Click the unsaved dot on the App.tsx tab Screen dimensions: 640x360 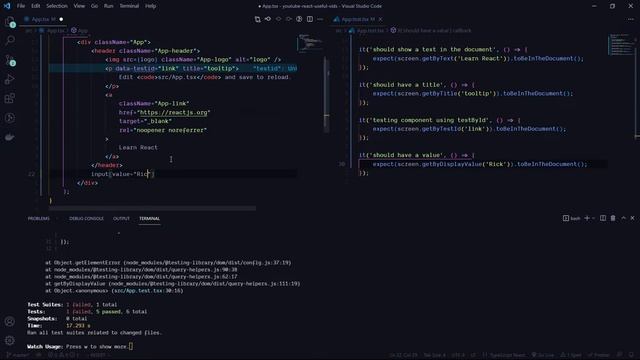point(61,19)
